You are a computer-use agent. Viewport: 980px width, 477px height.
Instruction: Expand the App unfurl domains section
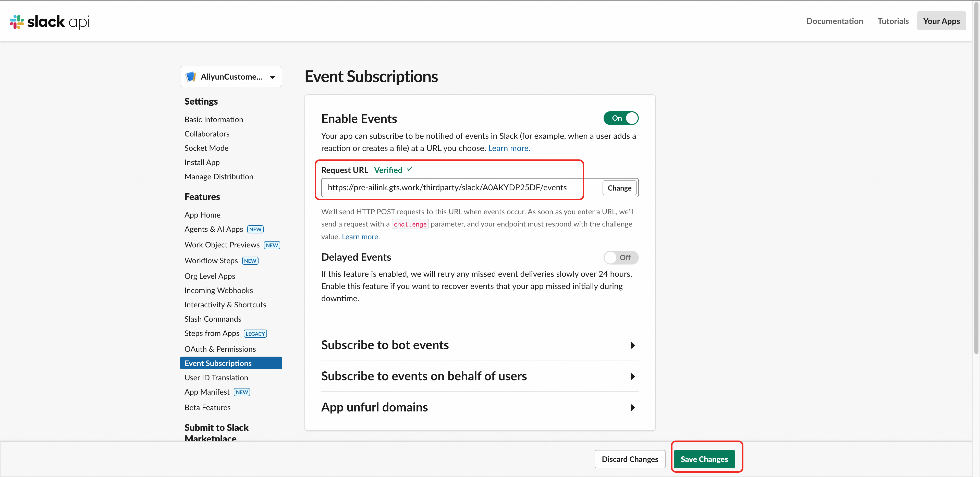pyautogui.click(x=479, y=407)
